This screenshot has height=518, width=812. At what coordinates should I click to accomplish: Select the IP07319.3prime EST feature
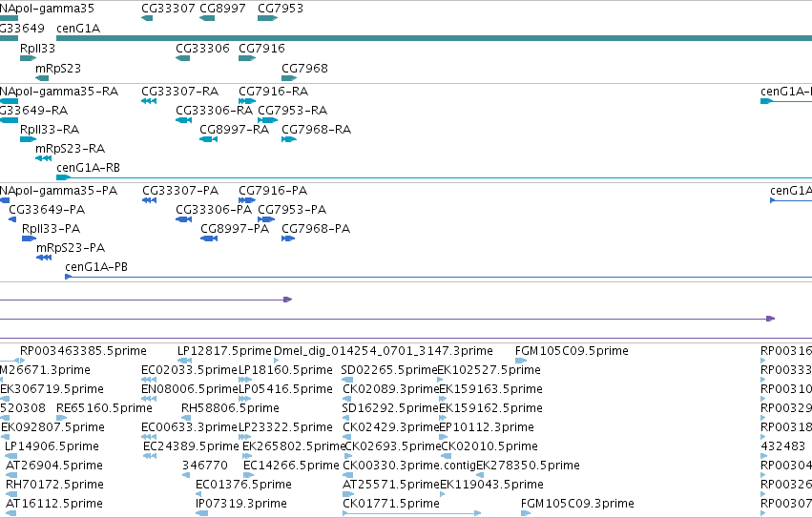pyautogui.click(x=202, y=513)
